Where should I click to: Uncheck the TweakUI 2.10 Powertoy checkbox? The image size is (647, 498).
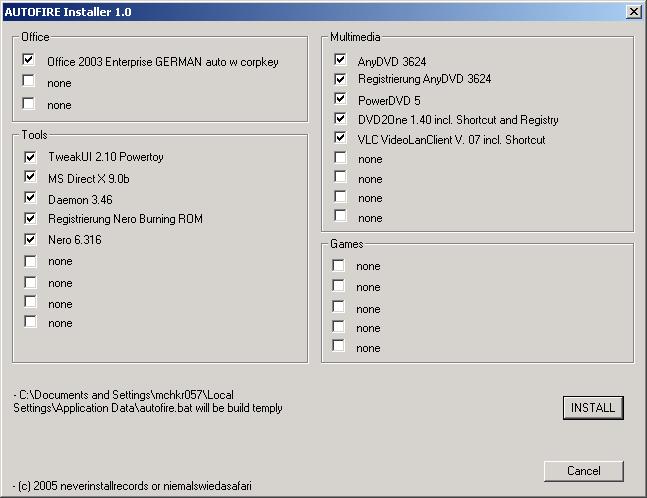pos(30,157)
